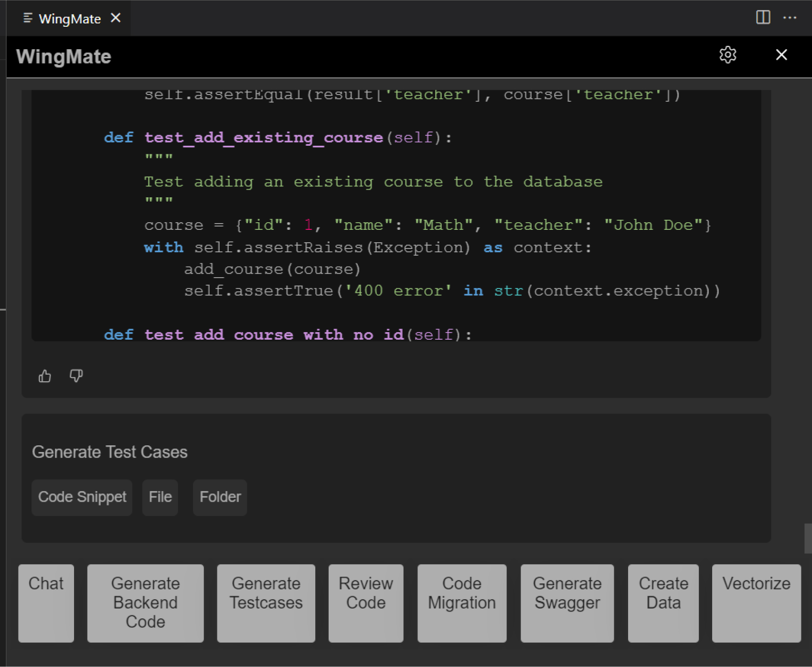Select the WingMate tab

point(69,19)
